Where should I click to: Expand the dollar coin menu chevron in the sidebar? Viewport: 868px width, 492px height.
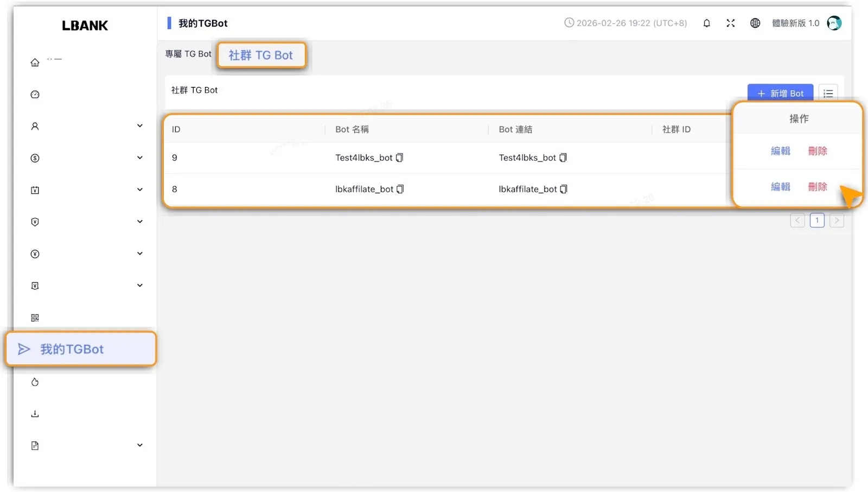coord(139,158)
